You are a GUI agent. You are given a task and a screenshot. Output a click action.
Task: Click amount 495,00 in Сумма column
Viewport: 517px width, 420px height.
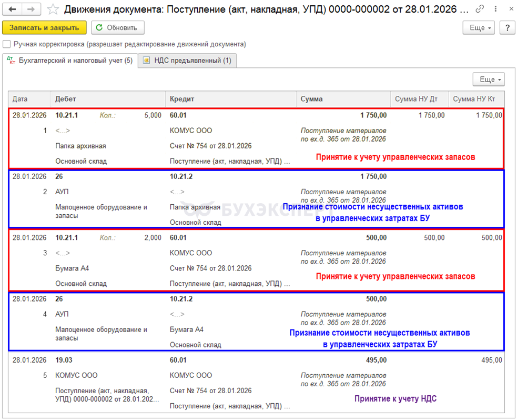[376, 360]
